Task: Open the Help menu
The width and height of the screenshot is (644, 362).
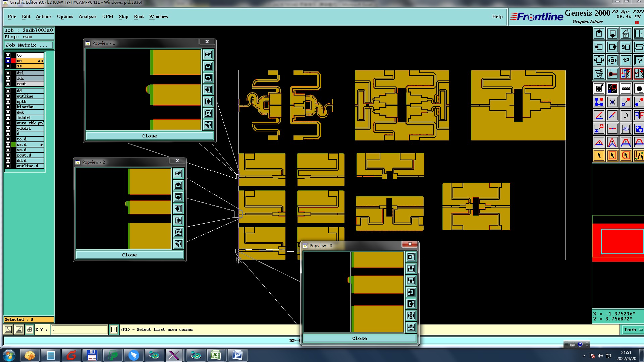Action: [x=497, y=16]
